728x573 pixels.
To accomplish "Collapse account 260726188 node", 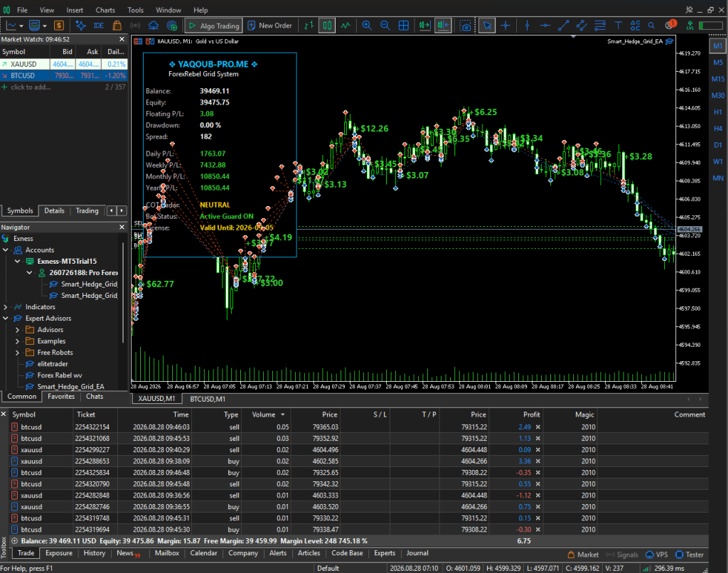I will click(x=29, y=272).
